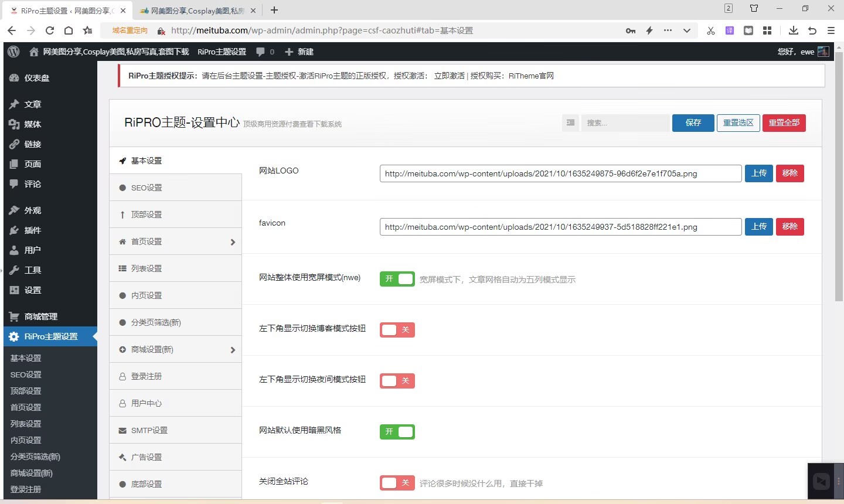Enable 左下角显示切换夜间模式按钮 toggle
This screenshot has width=844, height=504.
(397, 380)
